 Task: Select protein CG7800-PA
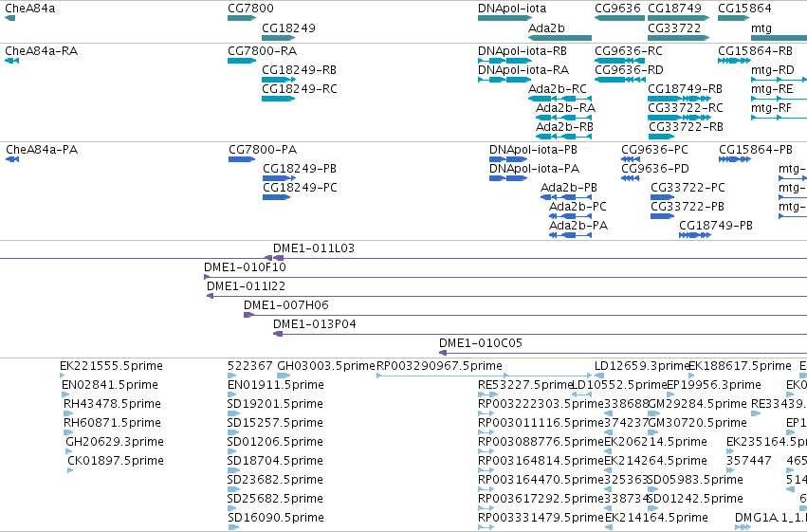coord(263,150)
